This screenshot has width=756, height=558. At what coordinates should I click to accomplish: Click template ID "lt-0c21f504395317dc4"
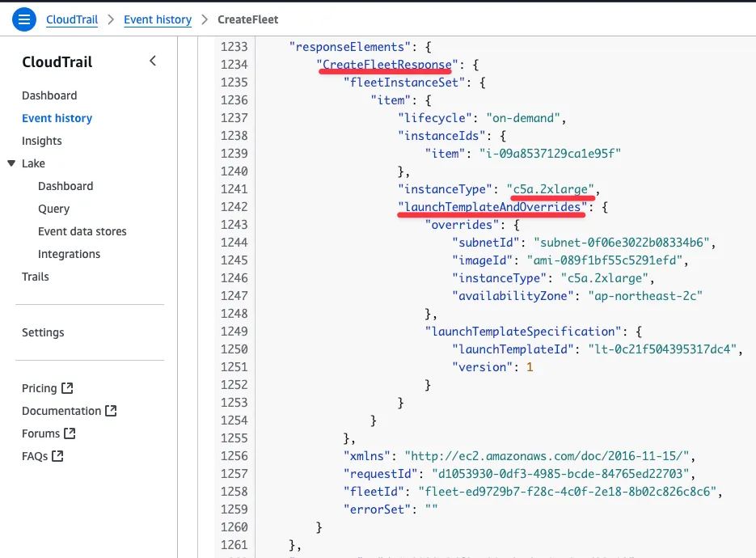[x=662, y=349]
